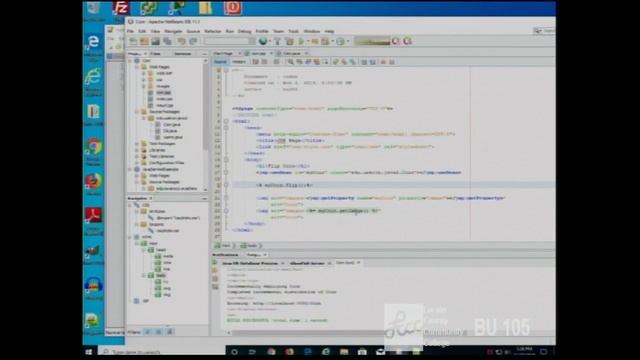Expand Test Packages node
640x360 pixels.
[137, 144]
